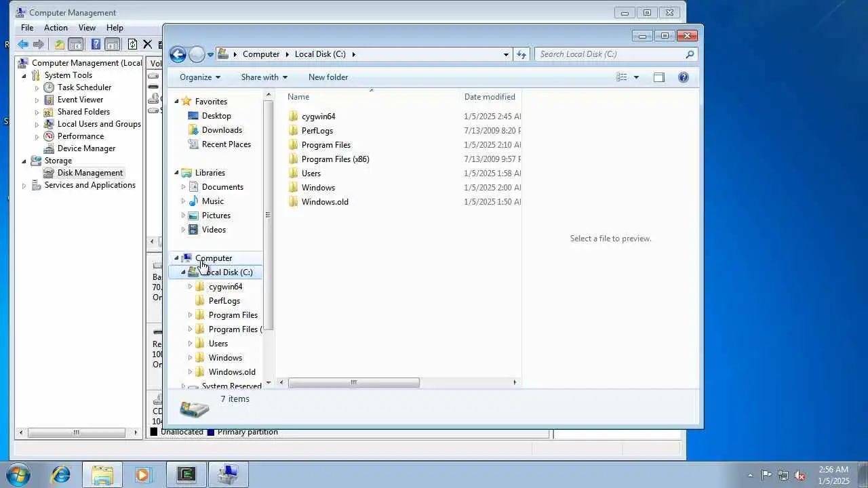This screenshot has width=868, height=488.
Task: Open the Organize menu
Action: pos(200,77)
